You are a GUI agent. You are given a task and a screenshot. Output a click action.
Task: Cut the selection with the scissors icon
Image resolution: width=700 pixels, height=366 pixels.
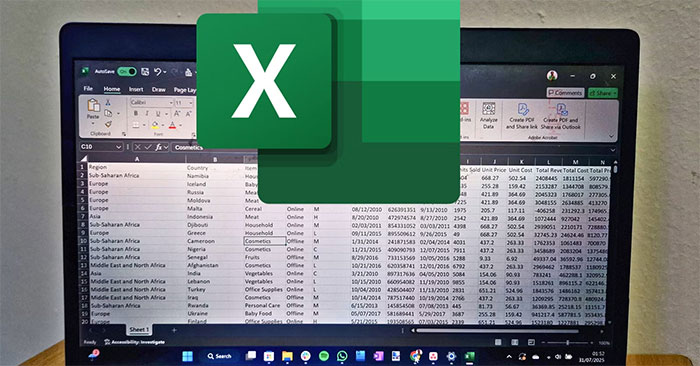(x=108, y=103)
